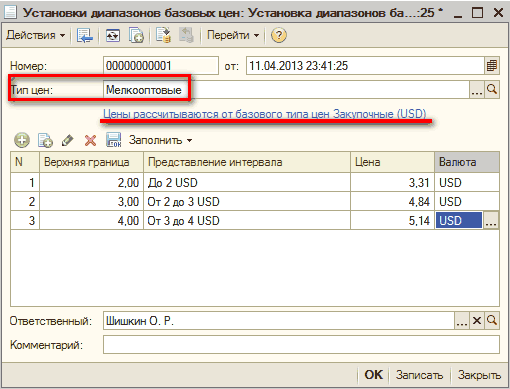Viewport: 510px width, 389px height.
Task: Click the Представление интервала column header
Action: [247, 162]
